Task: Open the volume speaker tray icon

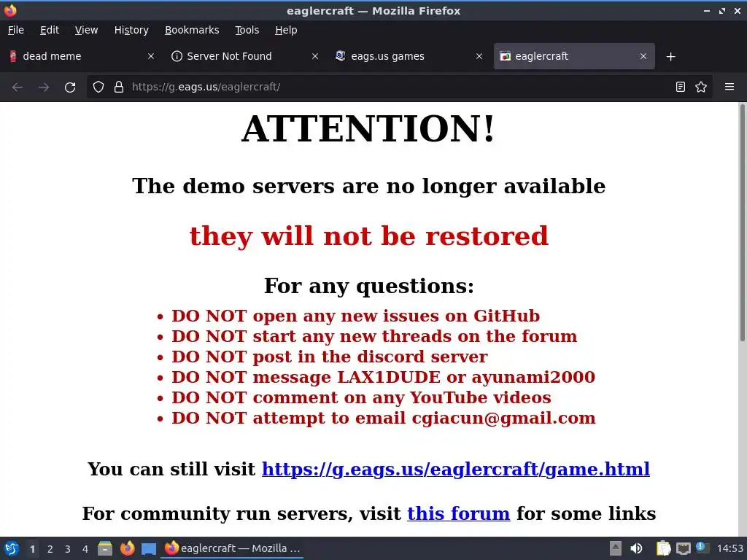Action: click(x=636, y=548)
